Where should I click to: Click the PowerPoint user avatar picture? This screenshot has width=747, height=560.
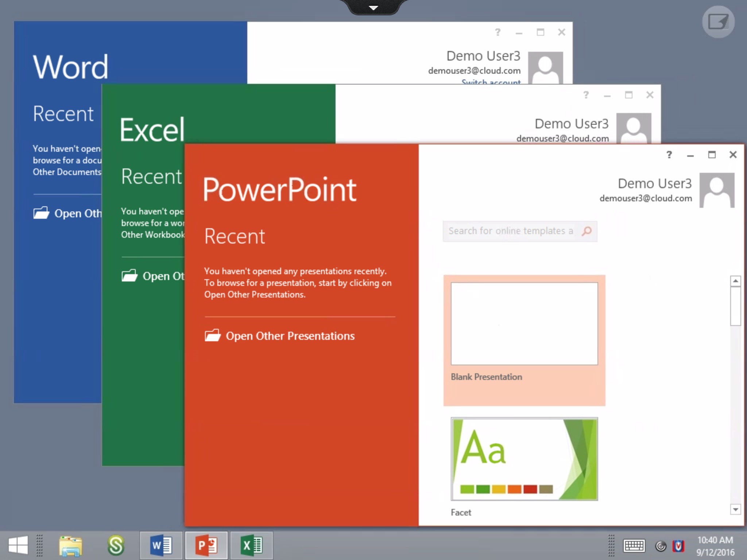717,190
